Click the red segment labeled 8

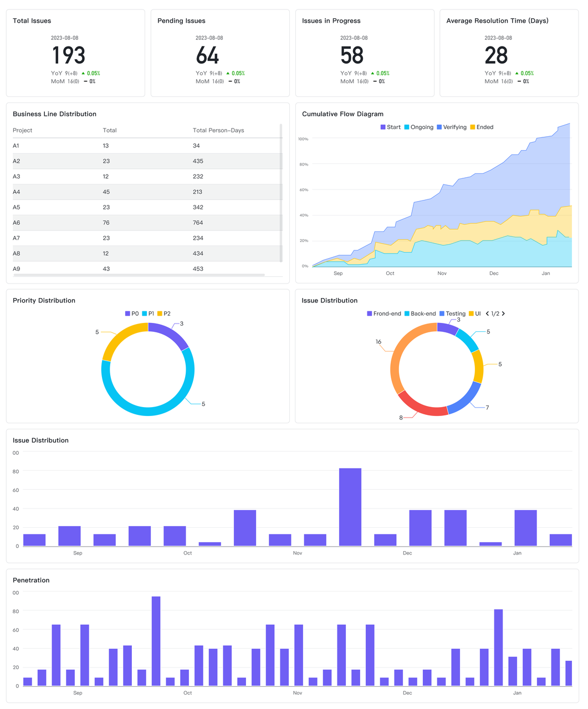(421, 409)
